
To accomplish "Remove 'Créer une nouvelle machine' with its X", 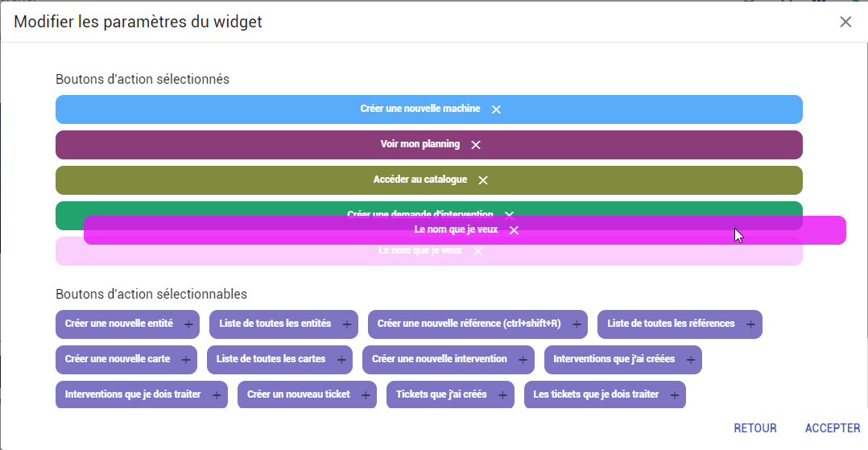I will click(x=496, y=109).
